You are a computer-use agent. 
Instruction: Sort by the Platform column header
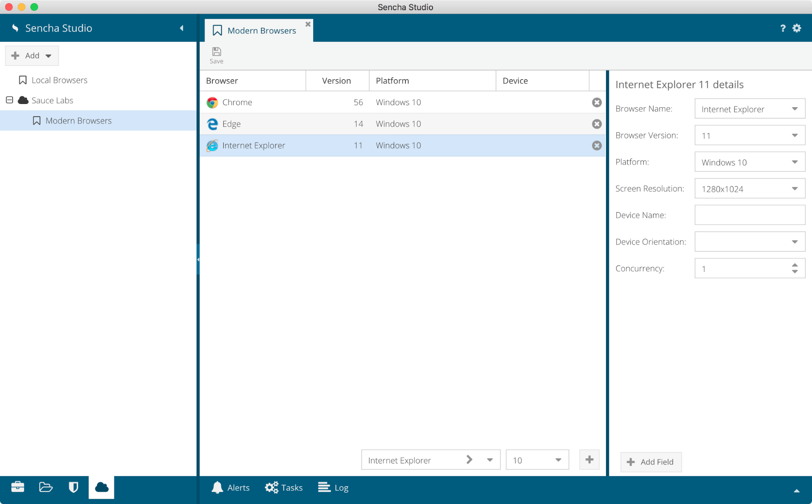pyautogui.click(x=432, y=81)
